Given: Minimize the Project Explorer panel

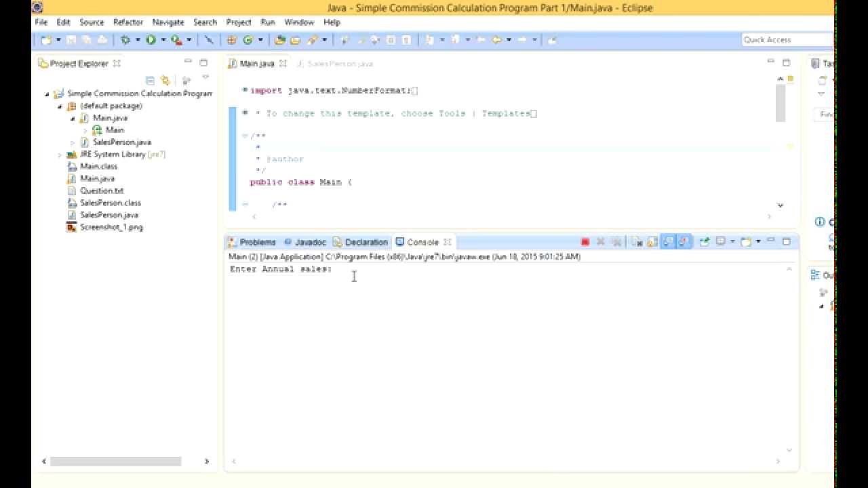Looking at the screenshot, I should click(188, 62).
